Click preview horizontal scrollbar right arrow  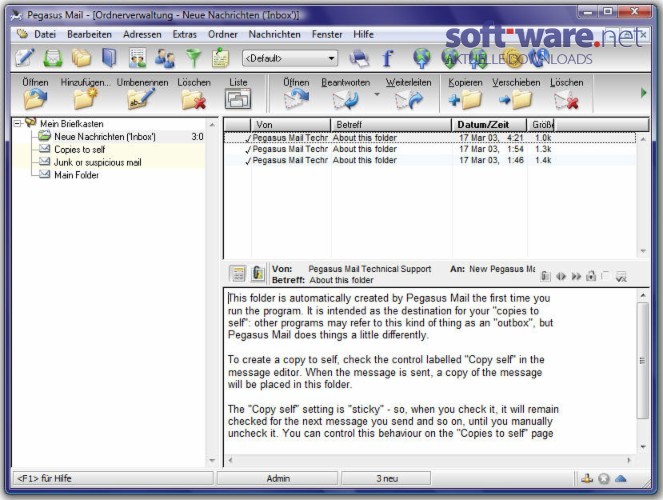(x=629, y=460)
